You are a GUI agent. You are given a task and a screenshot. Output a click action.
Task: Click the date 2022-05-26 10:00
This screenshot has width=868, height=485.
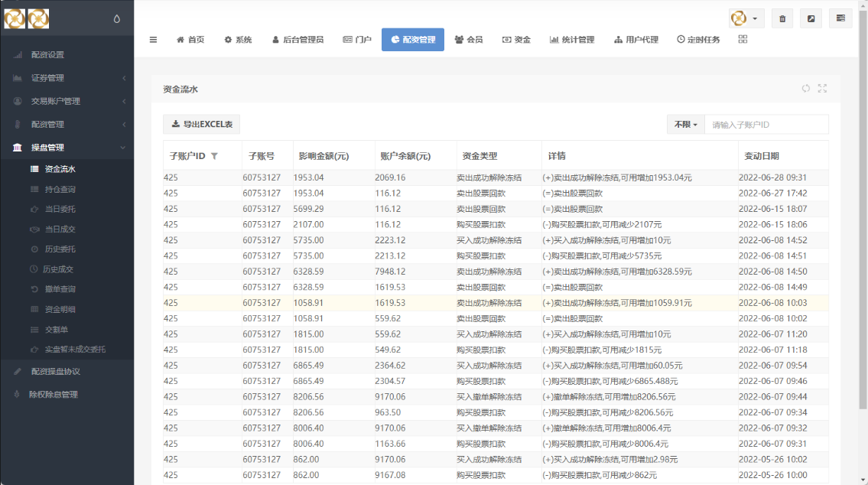pyautogui.click(x=772, y=475)
